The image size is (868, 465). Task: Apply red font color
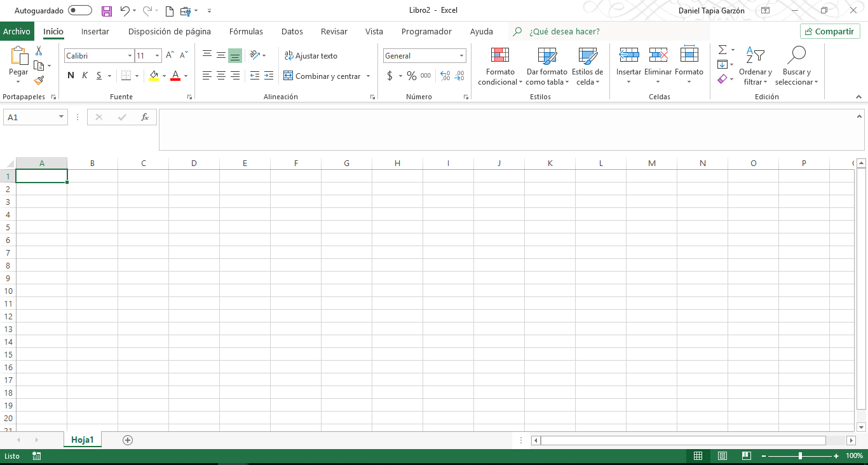175,76
